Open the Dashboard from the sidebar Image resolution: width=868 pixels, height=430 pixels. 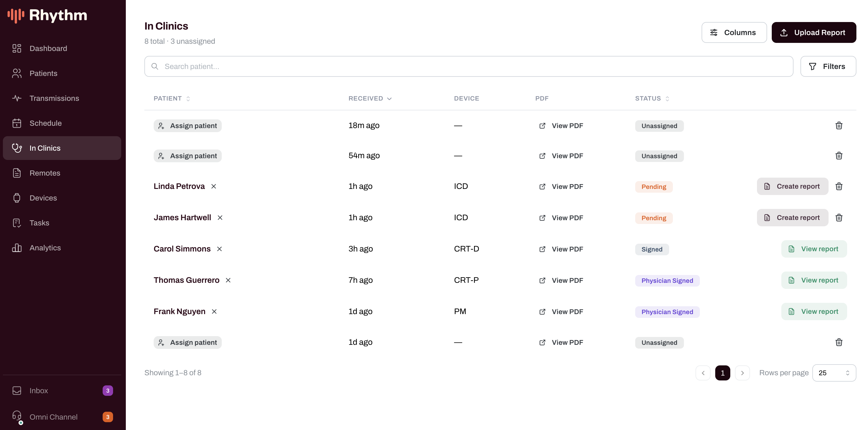click(62, 48)
